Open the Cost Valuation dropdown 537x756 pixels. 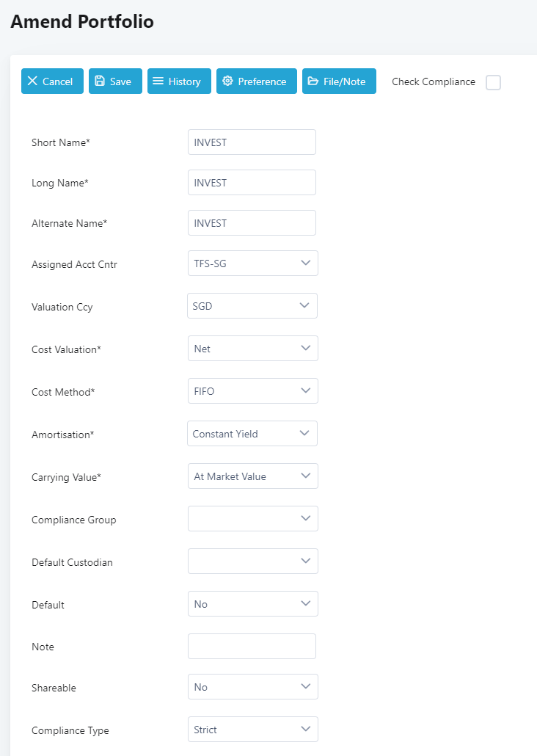252,349
